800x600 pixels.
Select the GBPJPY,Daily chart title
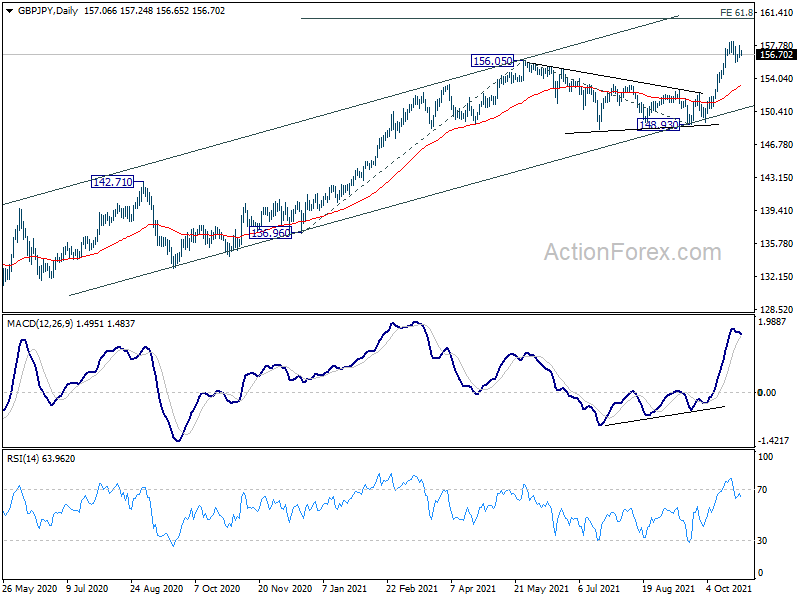pos(48,11)
